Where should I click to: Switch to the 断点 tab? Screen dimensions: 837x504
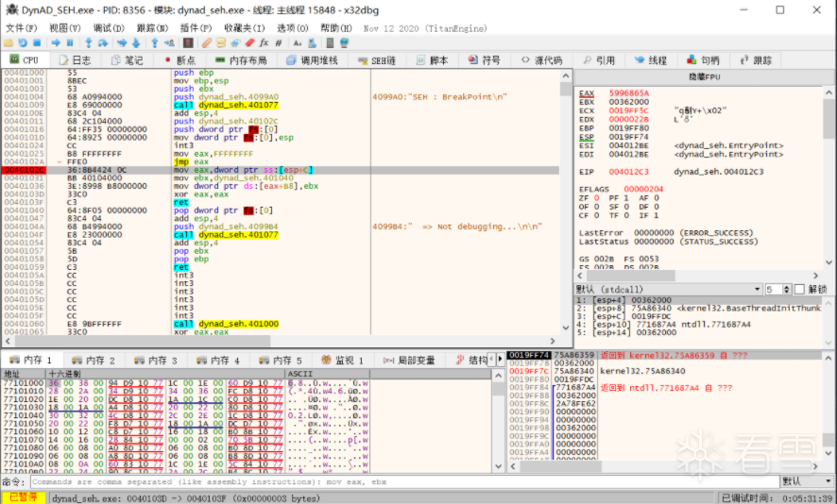(x=180, y=60)
